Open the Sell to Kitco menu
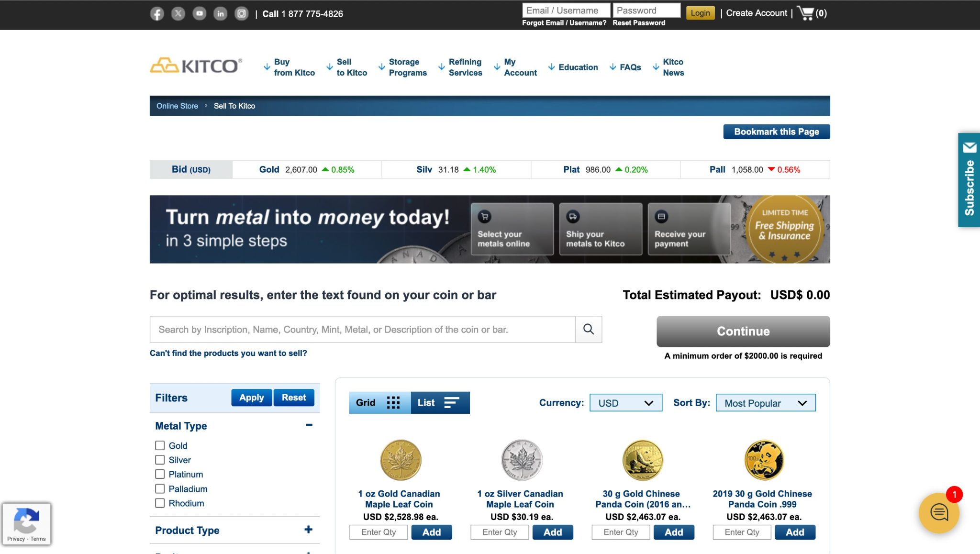Viewport: 980px width, 554px height. (352, 67)
